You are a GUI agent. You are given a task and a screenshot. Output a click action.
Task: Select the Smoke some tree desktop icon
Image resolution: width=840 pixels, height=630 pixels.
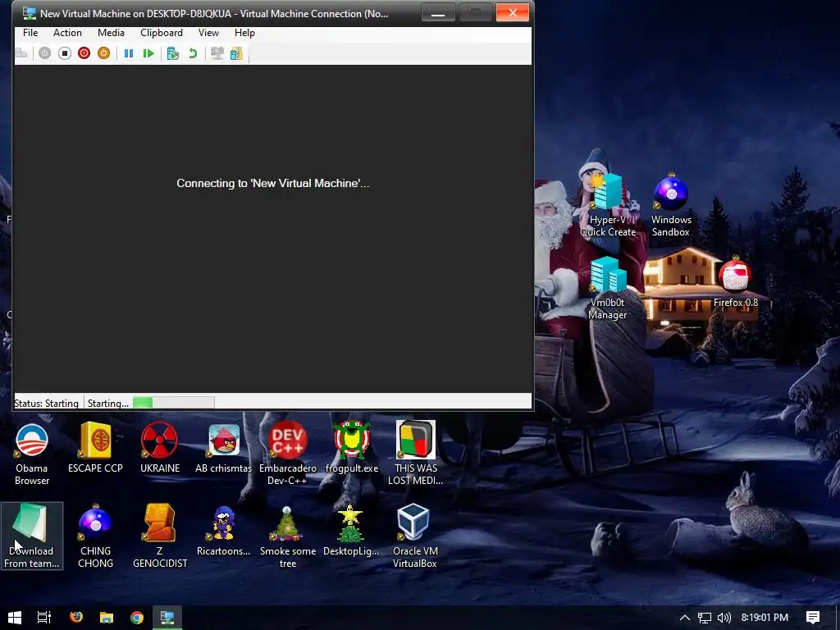point(288,536)
